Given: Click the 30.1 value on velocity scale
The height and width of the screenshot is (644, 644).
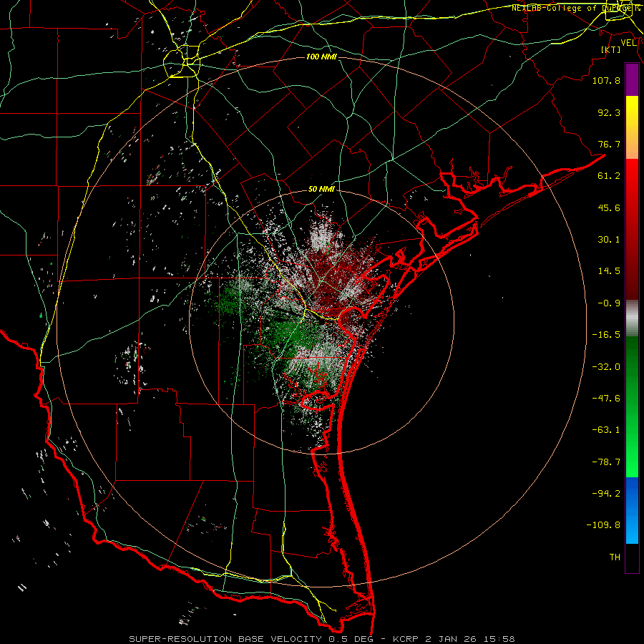Looking at the screenshot, I should click(609, 240).
